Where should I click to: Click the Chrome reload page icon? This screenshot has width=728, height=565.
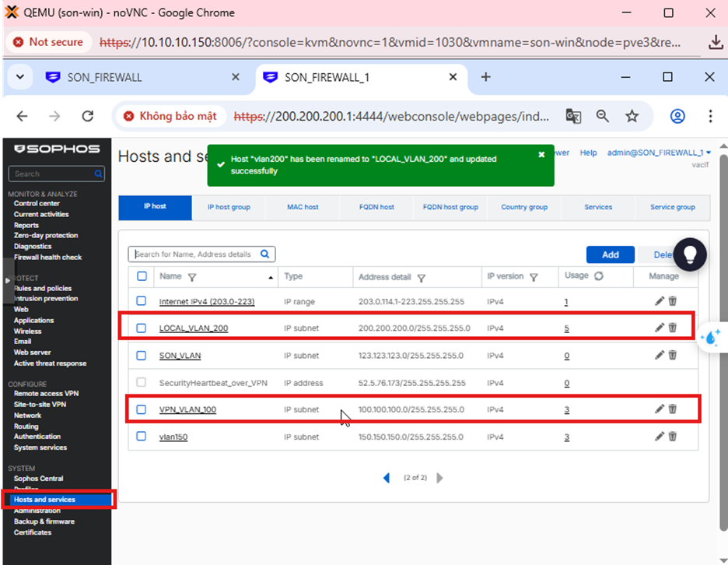(88, 116)
